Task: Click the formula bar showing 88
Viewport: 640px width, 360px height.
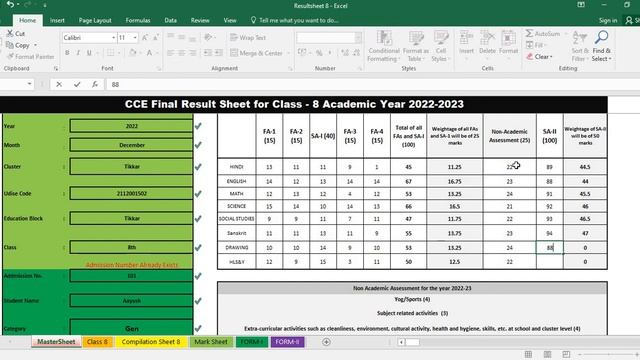Action: pyautogui.click(x=371, y=84)
